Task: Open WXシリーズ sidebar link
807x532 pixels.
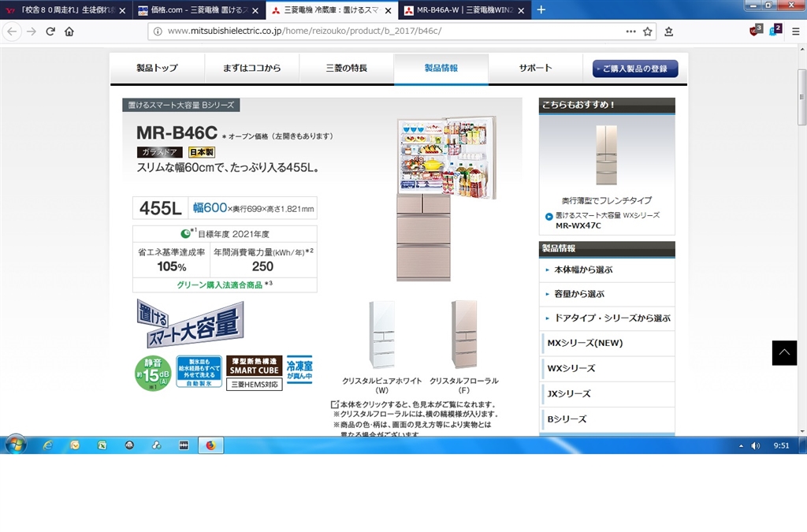Action: point(608,368)
